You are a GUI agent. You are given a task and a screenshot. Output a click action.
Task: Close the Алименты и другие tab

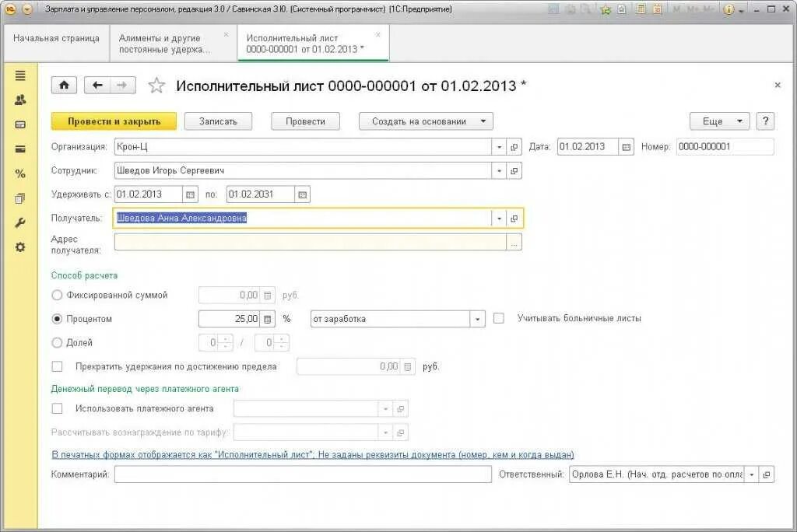(x=226, y=34)
